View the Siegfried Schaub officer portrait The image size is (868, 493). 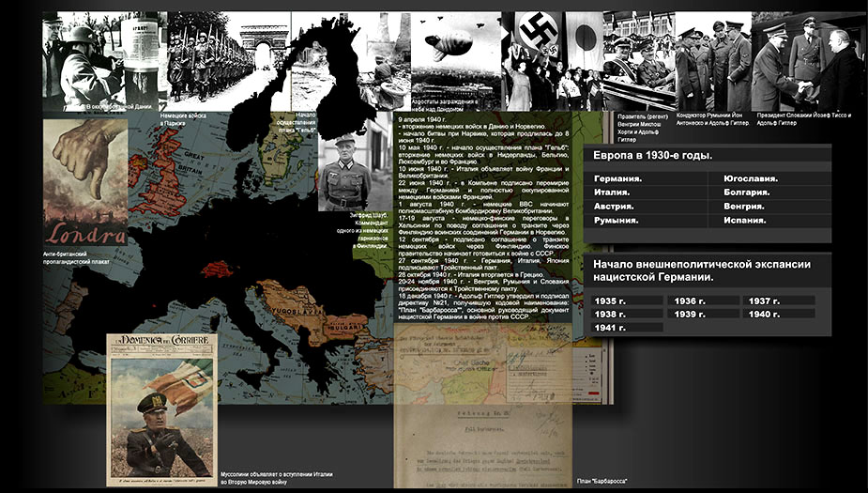(344, 174)
